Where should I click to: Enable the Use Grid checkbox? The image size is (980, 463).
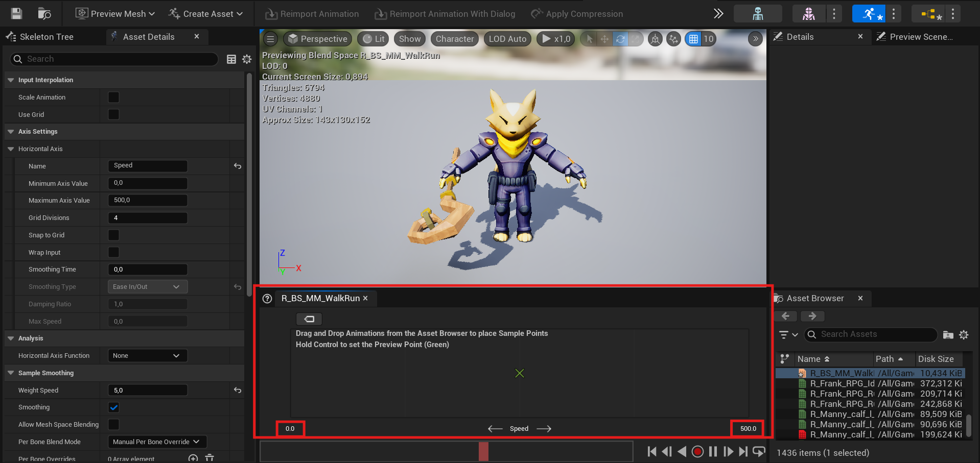pos(114,115)
